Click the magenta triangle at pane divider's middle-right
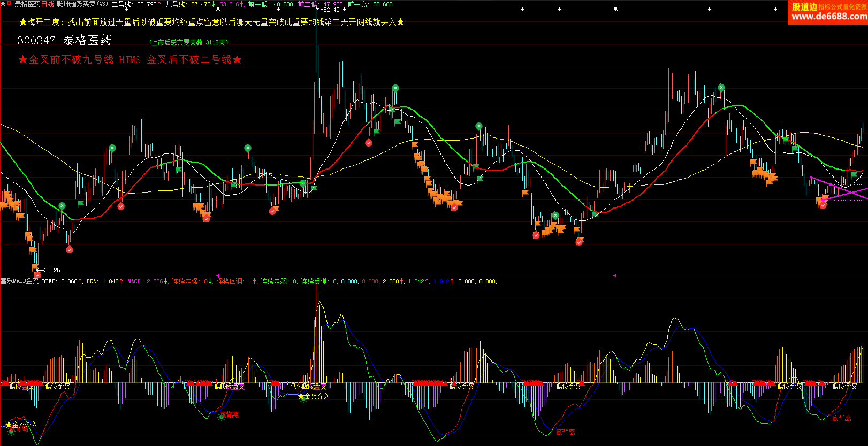 615,275
